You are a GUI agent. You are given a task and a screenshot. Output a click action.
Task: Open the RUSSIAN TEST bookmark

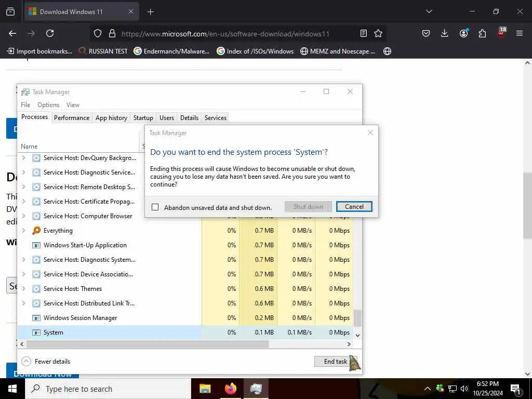pos(103,51)
